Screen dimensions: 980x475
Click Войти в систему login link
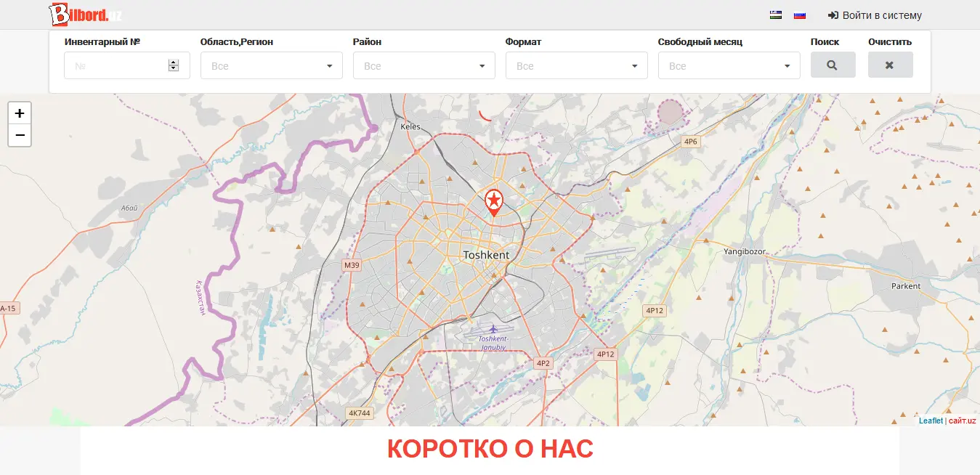(x=875, y=15)
